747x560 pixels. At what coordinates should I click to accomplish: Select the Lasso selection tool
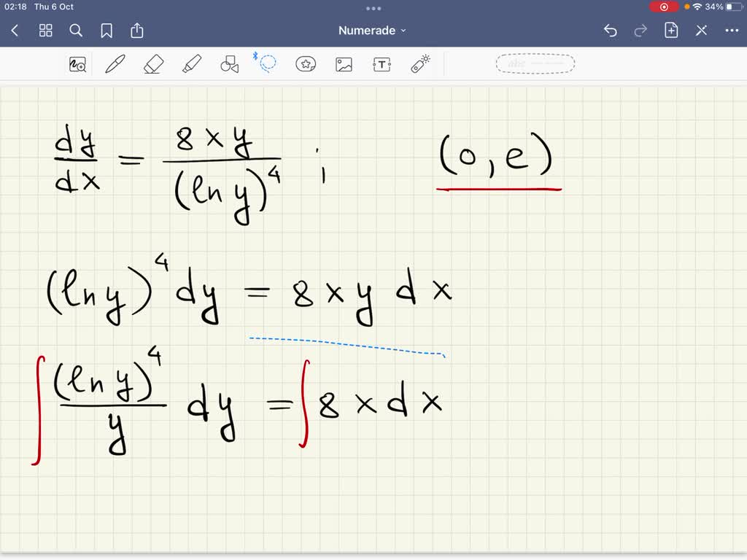pos(267,64)
